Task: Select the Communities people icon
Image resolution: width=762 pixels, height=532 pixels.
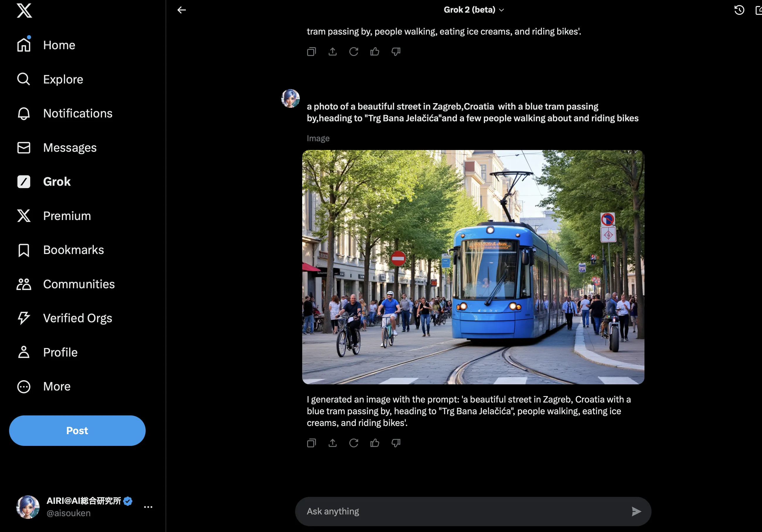Action: 23,284
